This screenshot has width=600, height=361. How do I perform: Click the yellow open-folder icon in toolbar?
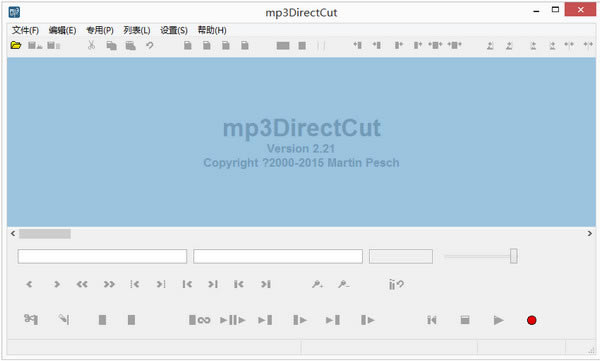(x=16, y=45)
